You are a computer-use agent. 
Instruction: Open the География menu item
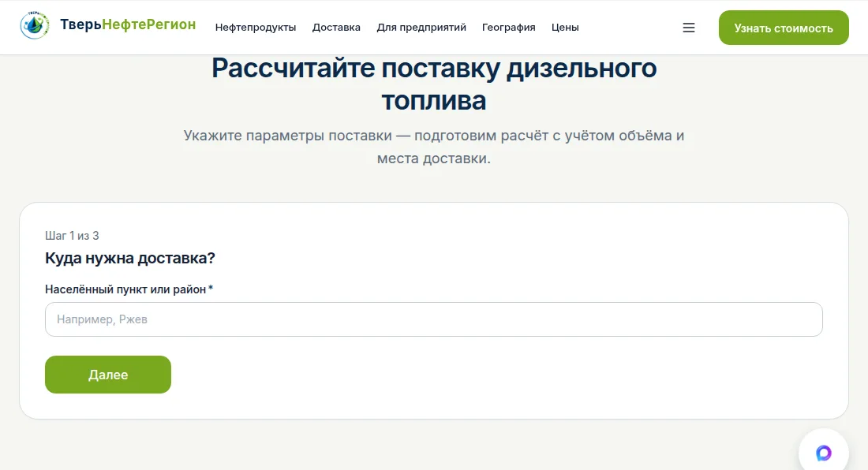tap(509, 28)
